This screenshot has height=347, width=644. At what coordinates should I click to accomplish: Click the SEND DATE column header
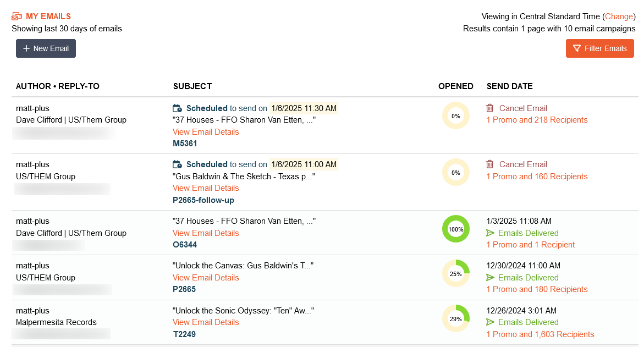509,86
